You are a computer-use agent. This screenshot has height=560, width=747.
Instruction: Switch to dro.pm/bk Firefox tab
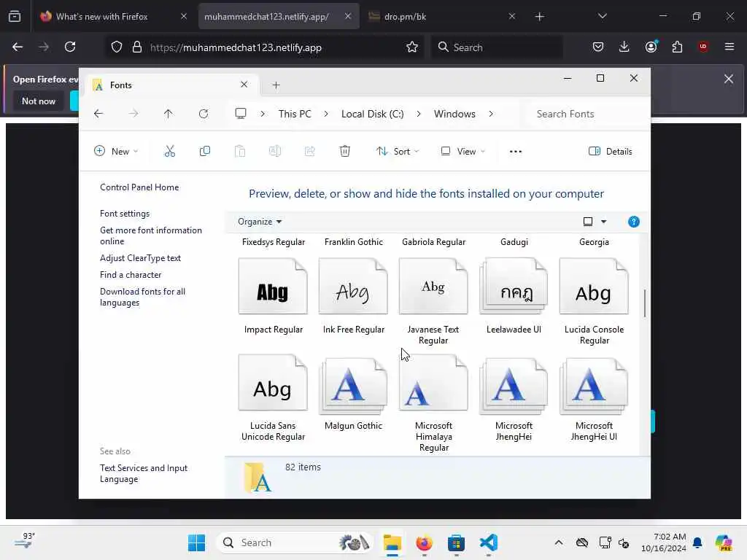click(442, 17)
